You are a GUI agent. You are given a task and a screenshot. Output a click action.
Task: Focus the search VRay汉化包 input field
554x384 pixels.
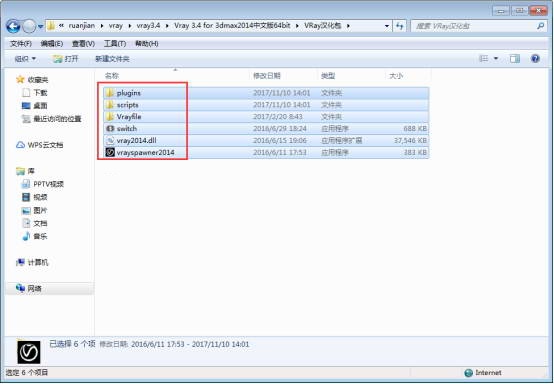pyautogui.click(x=473, y=26)
